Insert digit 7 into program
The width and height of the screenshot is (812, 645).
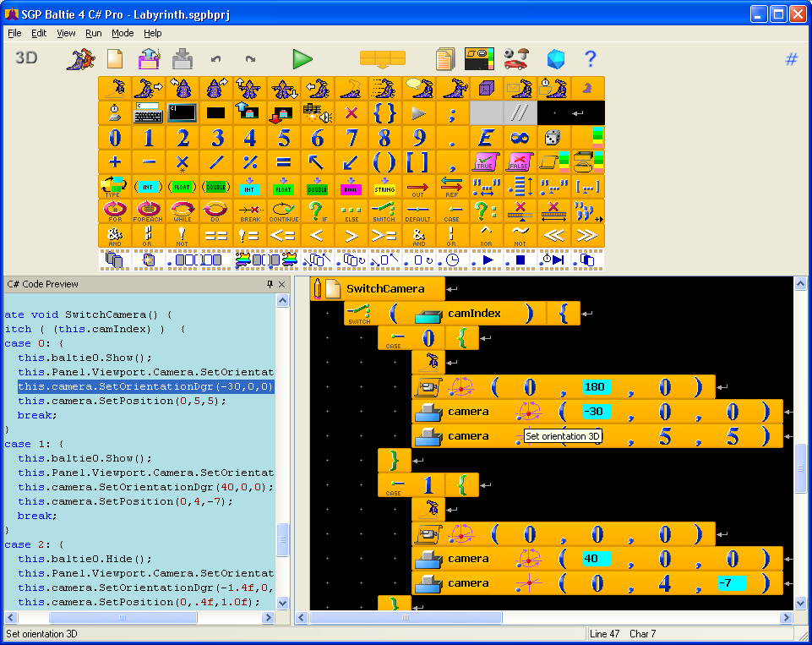(352, 138)
